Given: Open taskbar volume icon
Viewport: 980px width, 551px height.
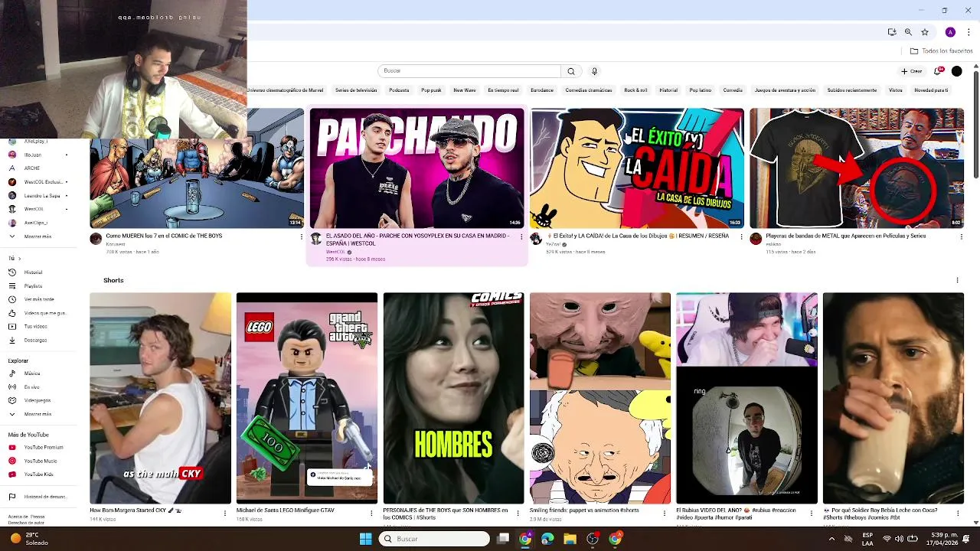Looking at the screenshot, I should [899, 539].
